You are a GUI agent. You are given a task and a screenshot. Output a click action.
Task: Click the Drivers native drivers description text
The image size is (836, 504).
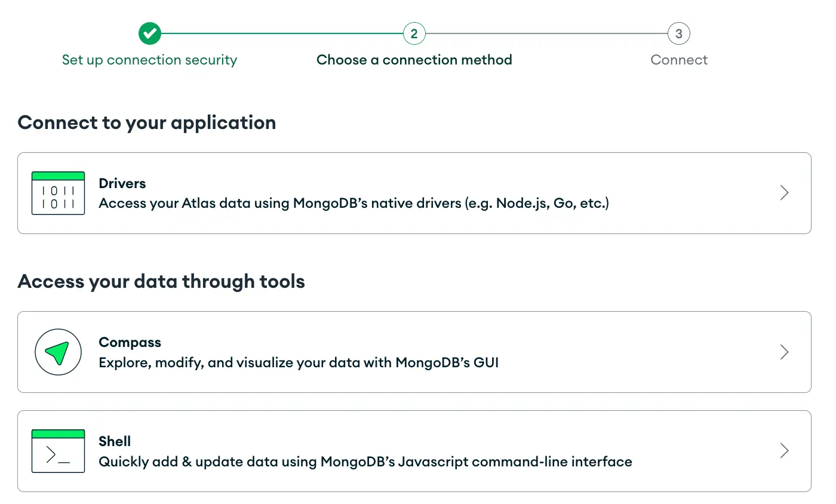tap(354, 203)
